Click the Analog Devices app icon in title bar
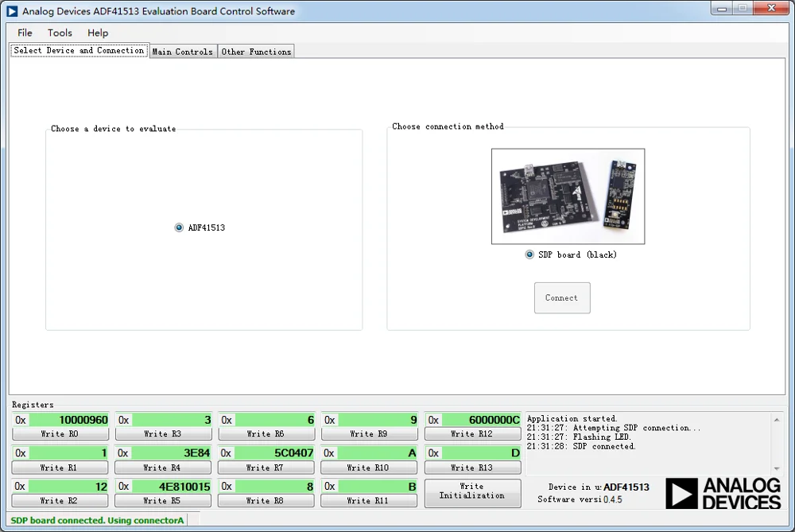 point(12,10)
